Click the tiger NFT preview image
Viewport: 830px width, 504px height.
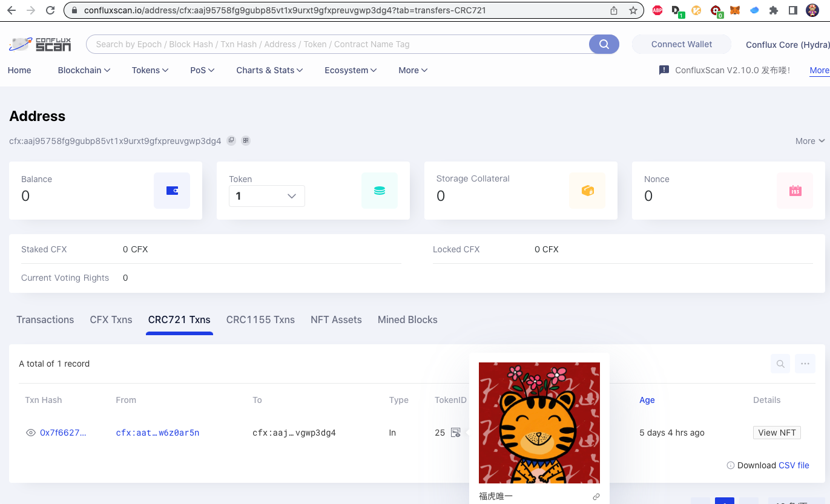(x=539, y=423)
